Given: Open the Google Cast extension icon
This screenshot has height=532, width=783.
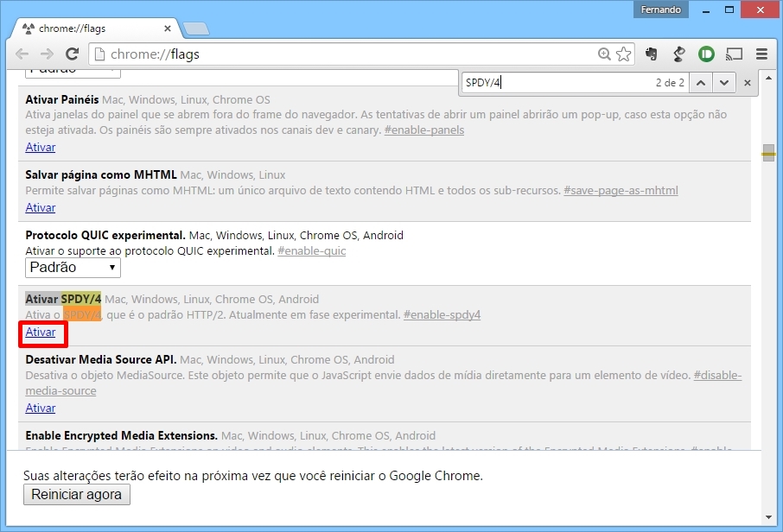Looking at the screenshot, I should coord(734,54).
